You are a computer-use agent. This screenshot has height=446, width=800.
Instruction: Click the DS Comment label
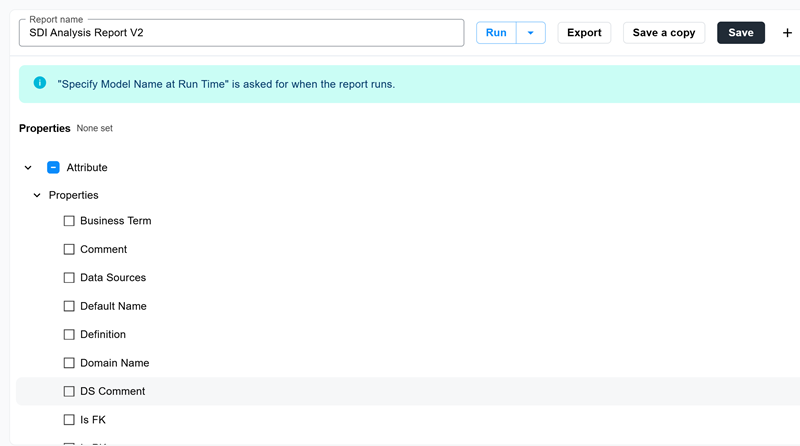click(113, 391)
